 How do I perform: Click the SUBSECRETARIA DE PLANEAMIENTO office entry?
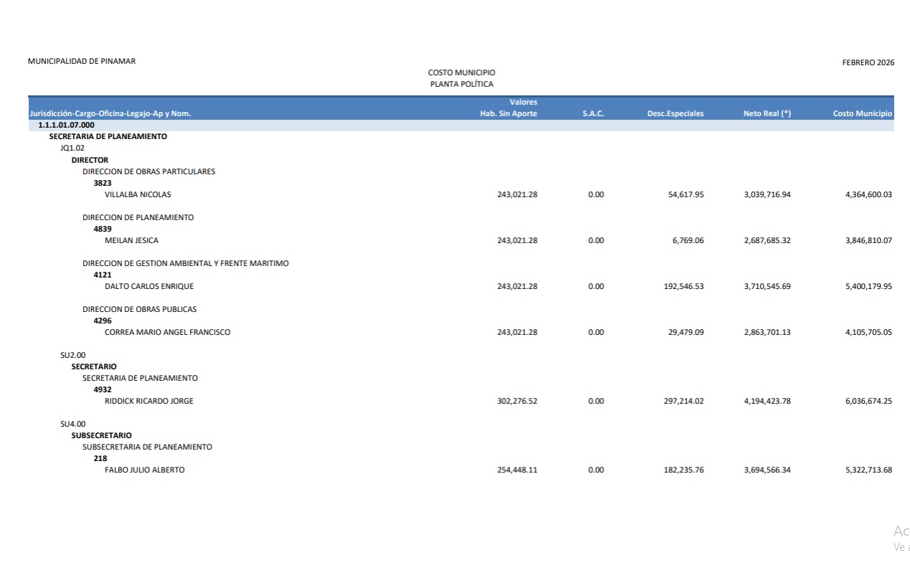pos(147,447)
